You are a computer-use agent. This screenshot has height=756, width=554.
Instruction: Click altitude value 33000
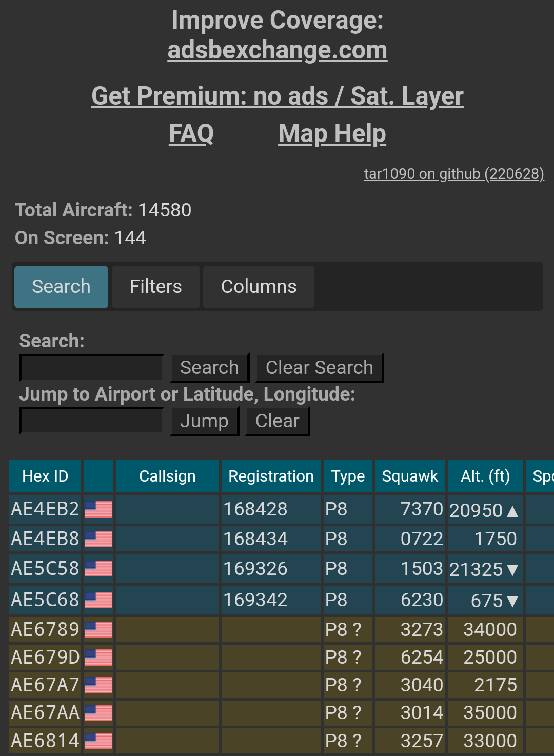[x=490, y=741]
